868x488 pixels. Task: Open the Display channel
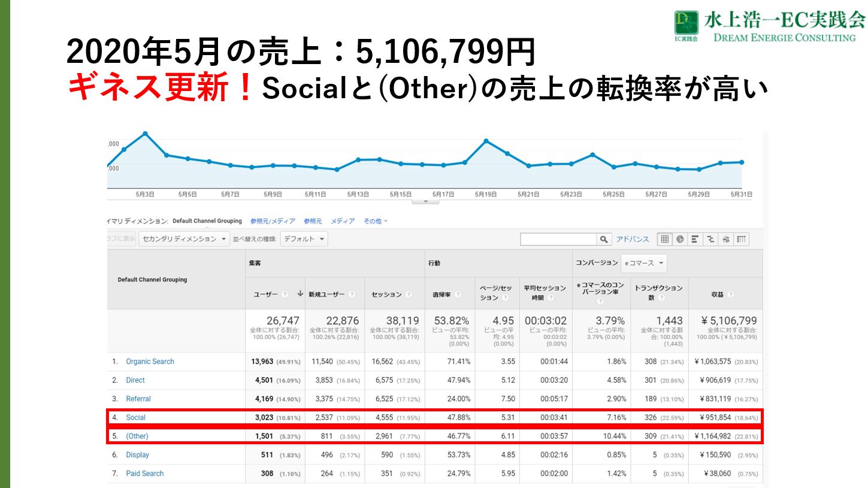pos(138,455)
